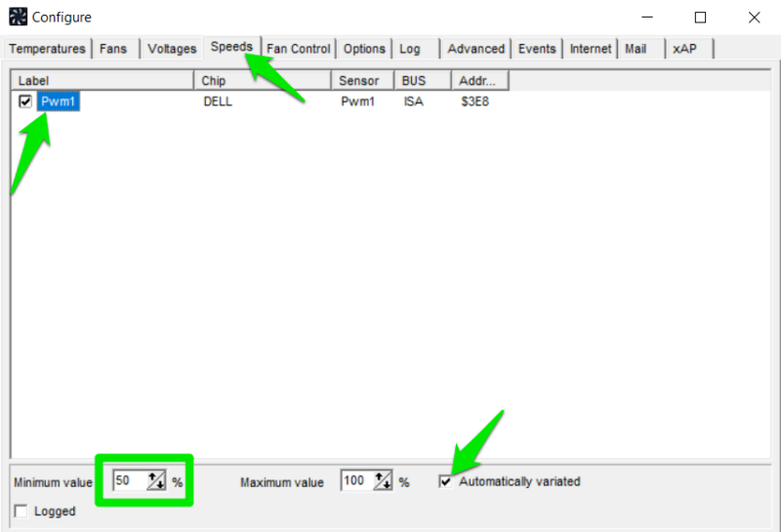The image size is (781, 532).
Task: Click the Maximum value spinner arrows
Action: [383, 480]
